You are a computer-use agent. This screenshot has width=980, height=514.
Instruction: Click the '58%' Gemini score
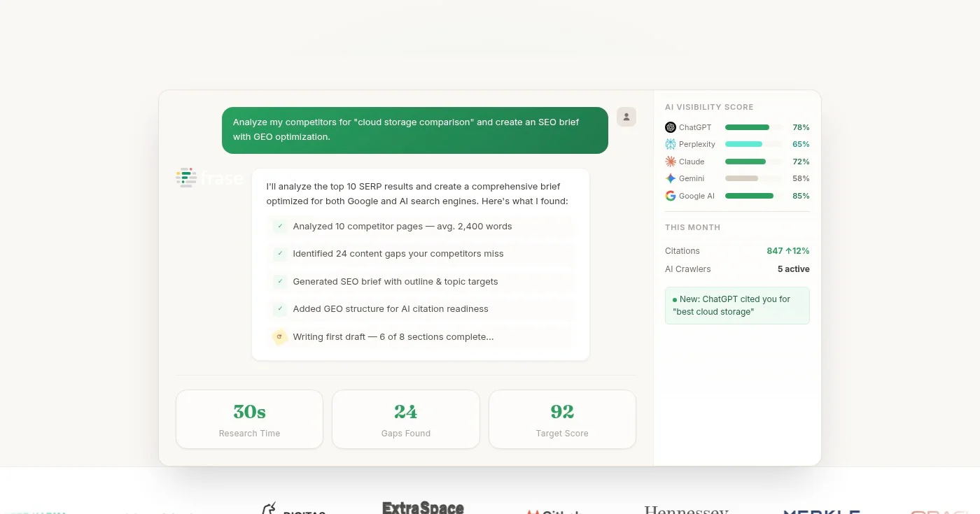(801, 178)
